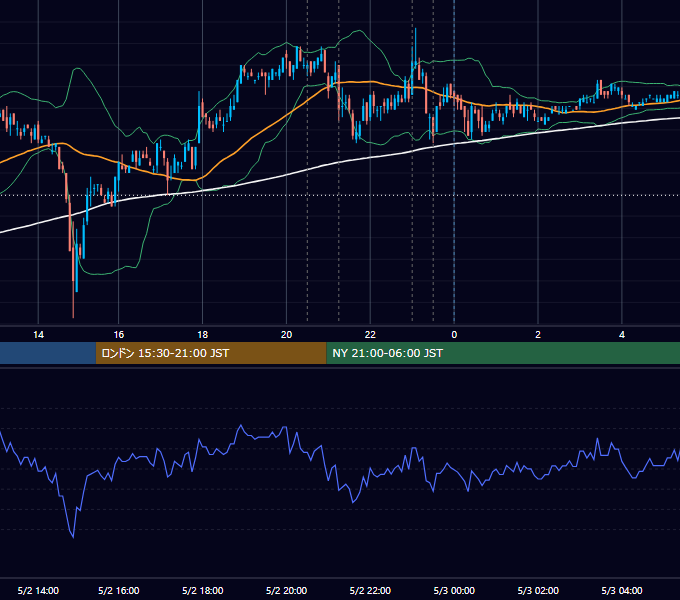The image size is (680, 600).
Task: Click the 5/3 04:00 date label
Action: coord(622,590)
